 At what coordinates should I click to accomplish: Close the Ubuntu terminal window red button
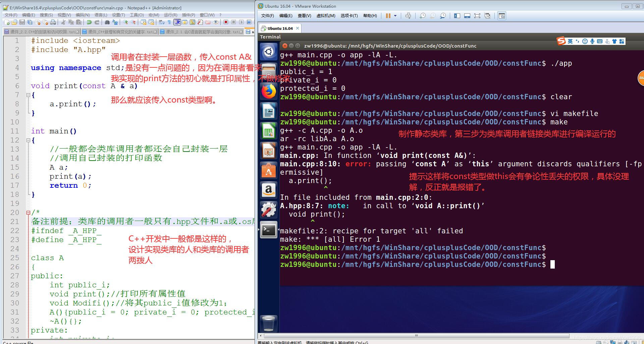coord(285,46)
